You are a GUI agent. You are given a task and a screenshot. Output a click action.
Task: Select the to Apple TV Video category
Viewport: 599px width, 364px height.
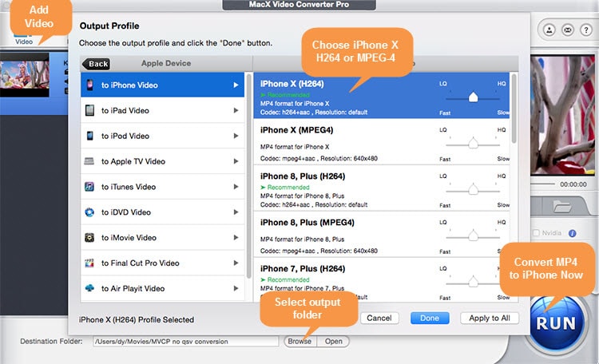162,161
